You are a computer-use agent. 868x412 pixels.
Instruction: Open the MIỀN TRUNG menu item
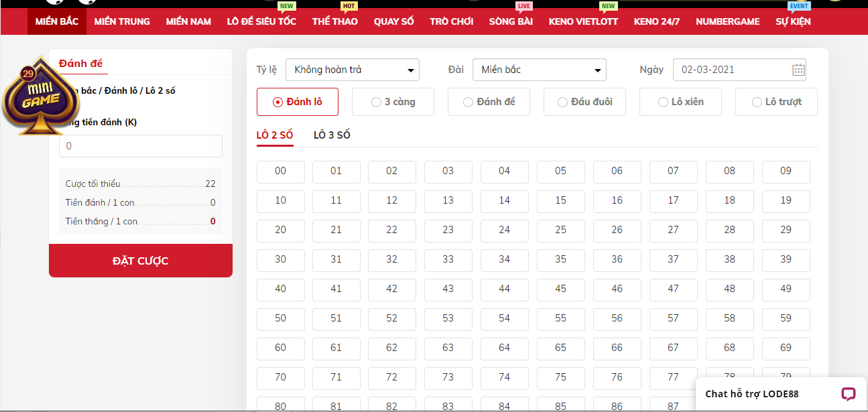coord(122,21)
